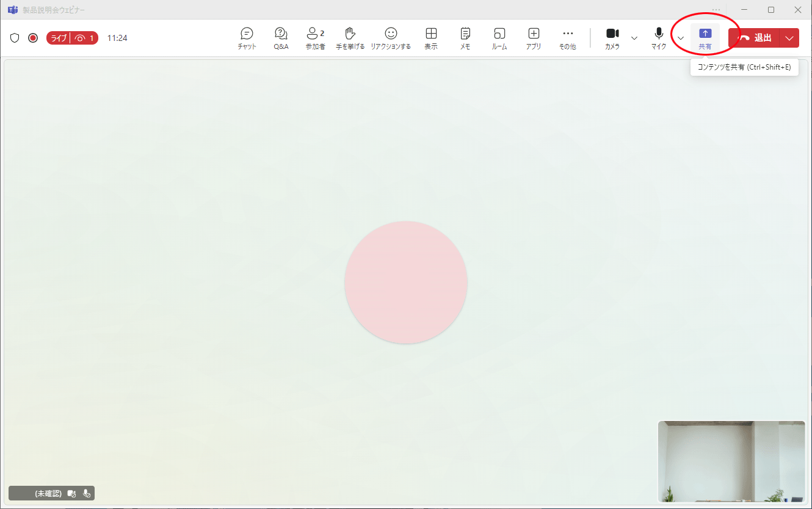Mute or unmute the マイク (microphone)
The width and height of the screenshot is (812, 509).
[x=659, y=38]
